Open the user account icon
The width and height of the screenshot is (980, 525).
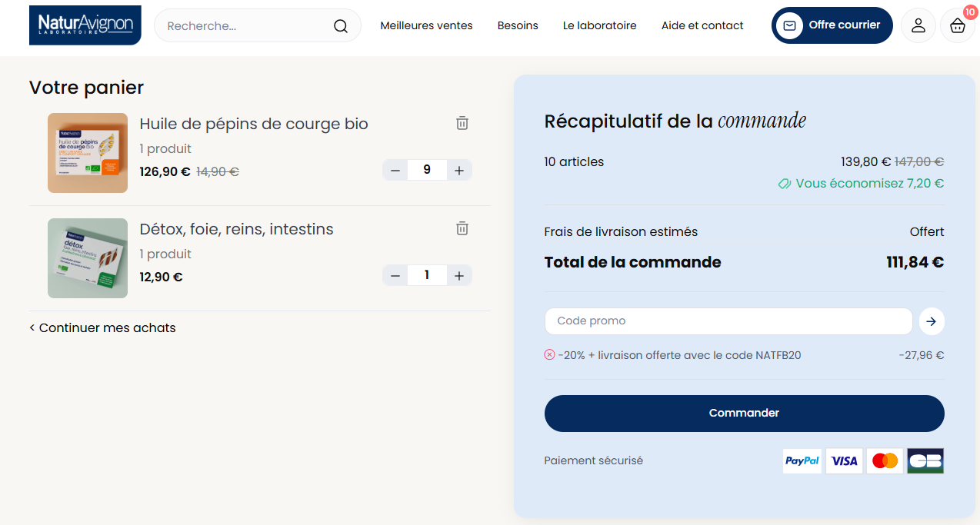918,25
